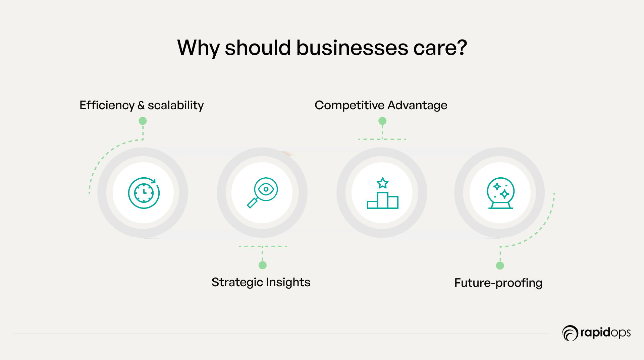The width and height of the screenshot is (644, 360).
Task: Click the Future-proofing label
Action: click(498, 283)
